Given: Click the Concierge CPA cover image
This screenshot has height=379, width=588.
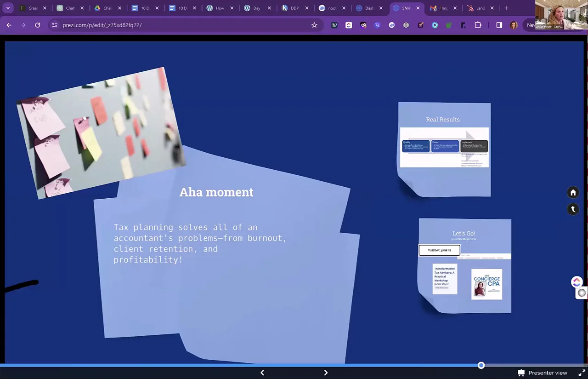Looking at the screenshot, I should tap(486, 284).
